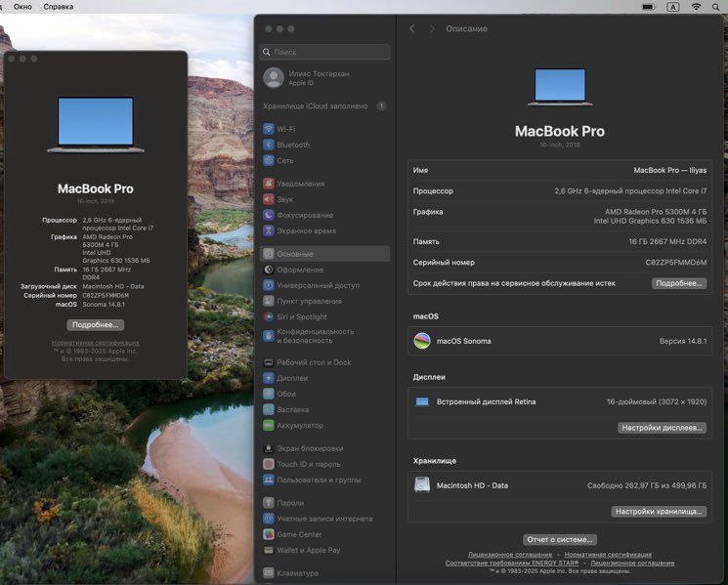Select the Пароли key icon
Image resolution: width=728 pixels, height=585 pixels.
269,503
